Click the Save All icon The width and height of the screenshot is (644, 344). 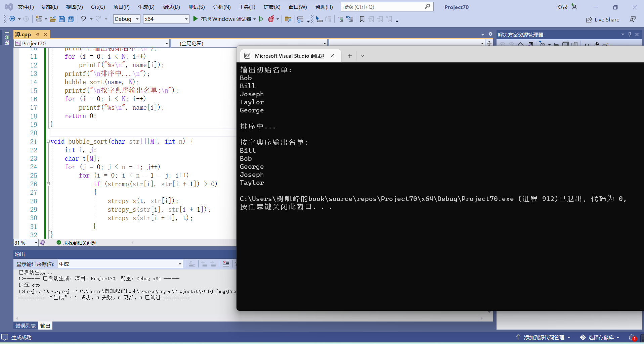[71, 19]
